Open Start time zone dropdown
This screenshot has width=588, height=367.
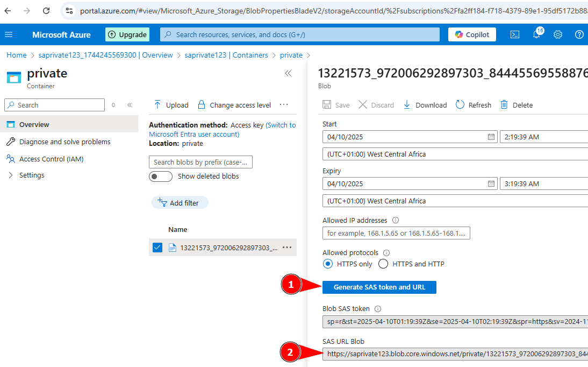pyautogui.click(x=455, y=154)
